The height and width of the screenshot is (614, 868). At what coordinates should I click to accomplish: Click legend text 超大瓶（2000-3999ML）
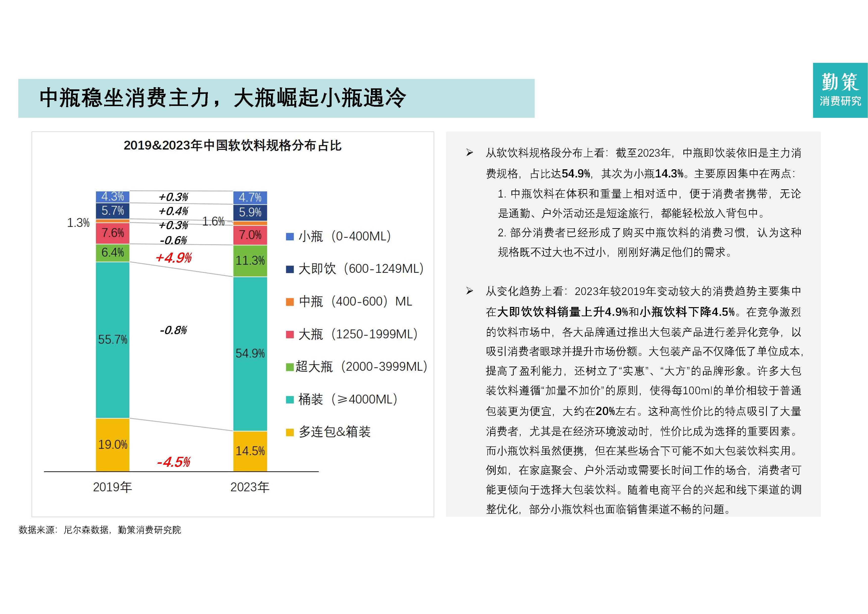tap(362, 367)
